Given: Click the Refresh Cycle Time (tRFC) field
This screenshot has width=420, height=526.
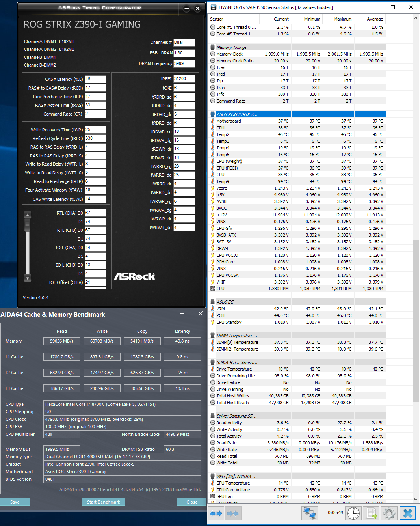Looking at the screenshot, I should (x=95, y=138).
